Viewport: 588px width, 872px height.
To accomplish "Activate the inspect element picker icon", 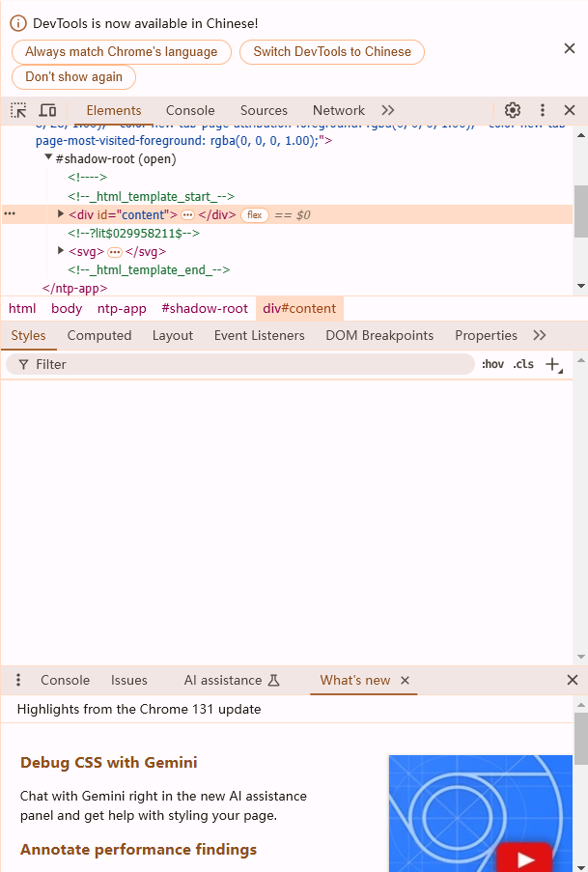I will (x=18, y=110).
